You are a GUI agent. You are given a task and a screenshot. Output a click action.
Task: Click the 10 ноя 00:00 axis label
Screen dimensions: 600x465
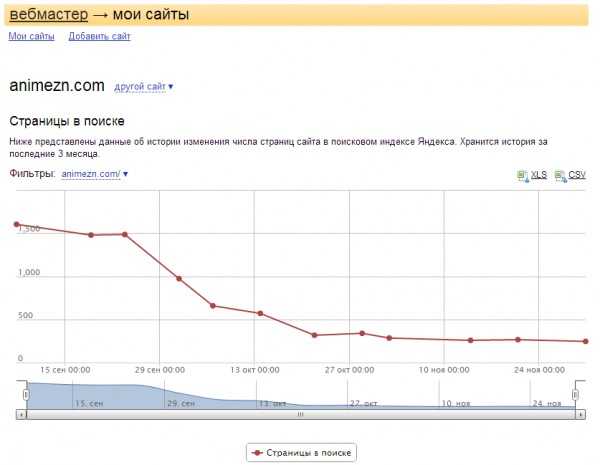pos(444,370)
